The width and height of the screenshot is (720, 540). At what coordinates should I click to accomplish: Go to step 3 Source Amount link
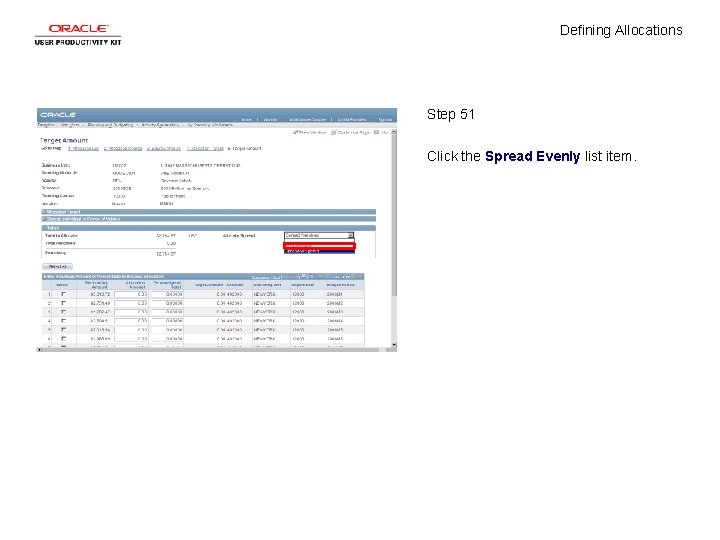coord(164,149)
